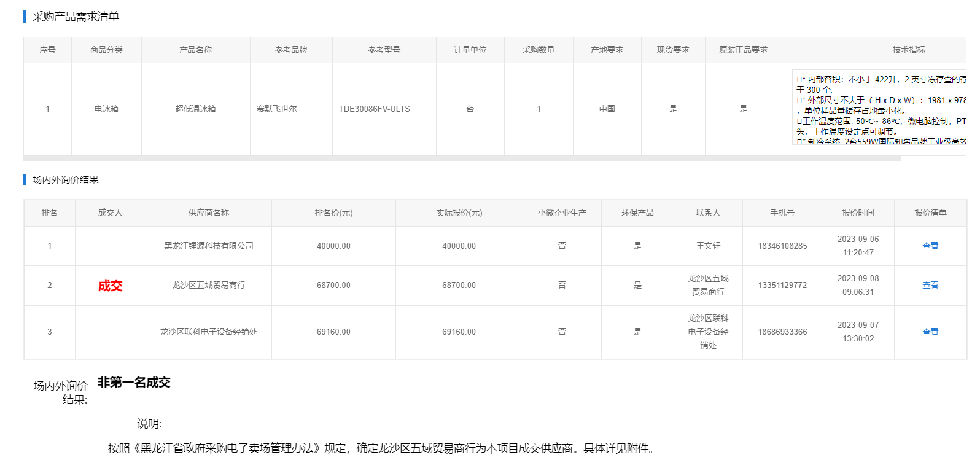Click the 排名价(元) column header

[x=333, y=213]
